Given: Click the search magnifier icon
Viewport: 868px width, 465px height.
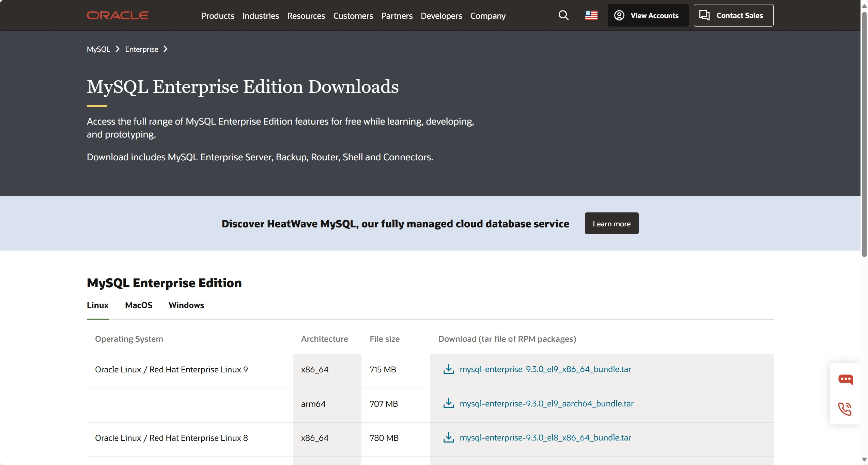Looking at the screenshot, I should point(563,15).
